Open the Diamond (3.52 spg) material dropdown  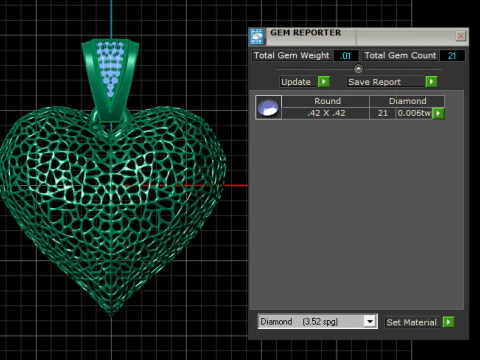317,322
